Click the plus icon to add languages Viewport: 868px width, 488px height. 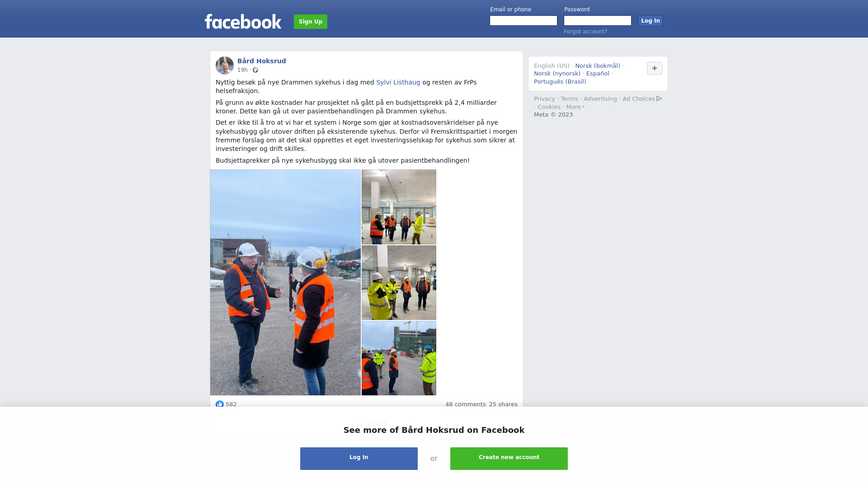[655, 68]
